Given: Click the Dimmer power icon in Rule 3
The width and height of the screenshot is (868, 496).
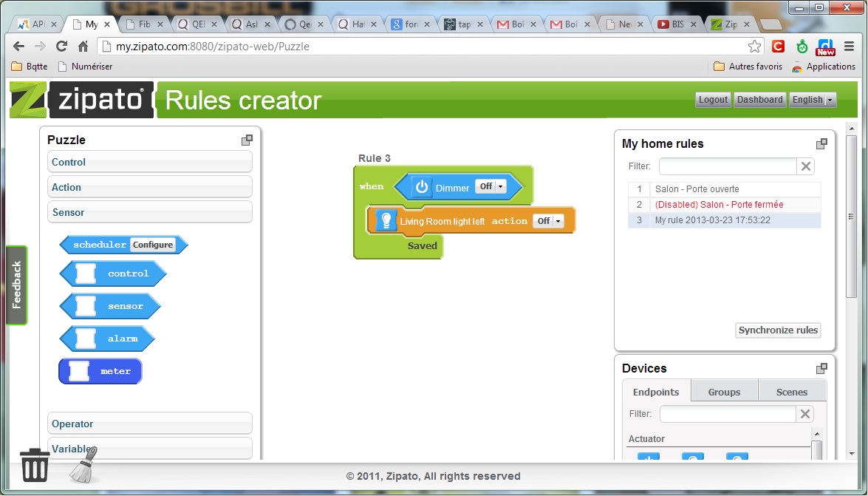Looking at the screenshot, I should [x=421, y=187].
